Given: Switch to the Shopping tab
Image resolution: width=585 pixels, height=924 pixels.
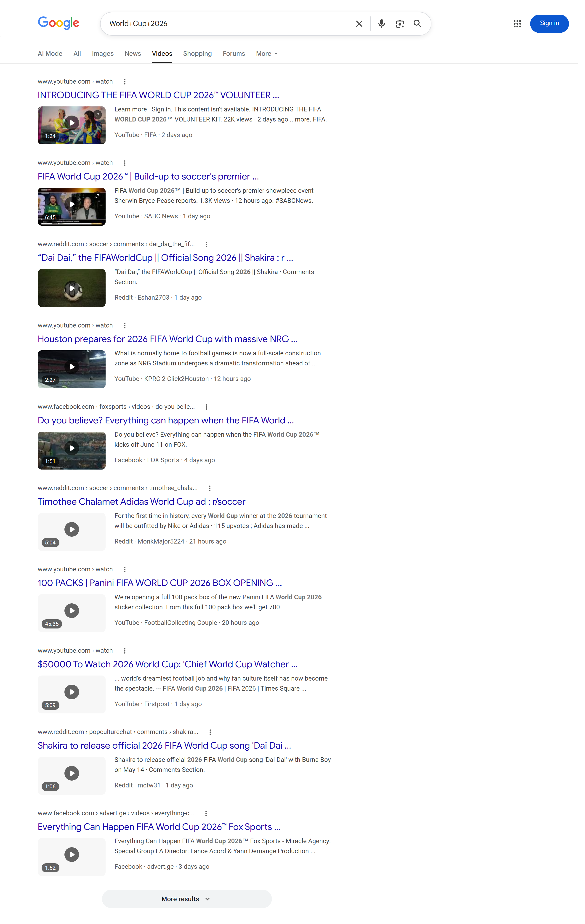Looking at the screenshot, I should pos(197,54).
